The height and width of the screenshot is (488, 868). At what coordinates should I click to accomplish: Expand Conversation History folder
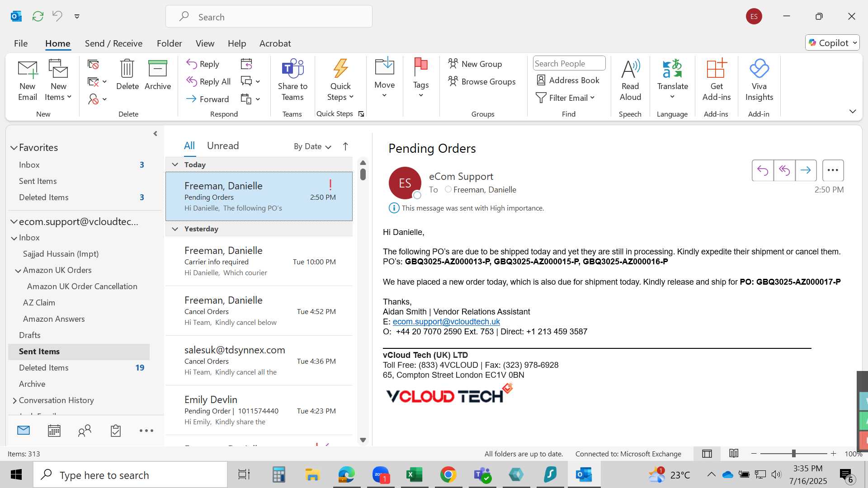pos(14,400)
